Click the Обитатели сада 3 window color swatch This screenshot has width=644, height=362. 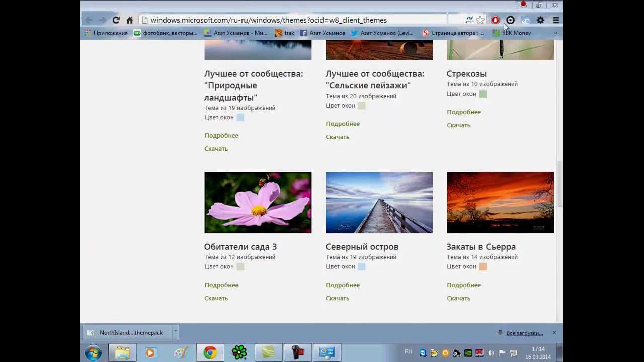(x=240, y=267)
